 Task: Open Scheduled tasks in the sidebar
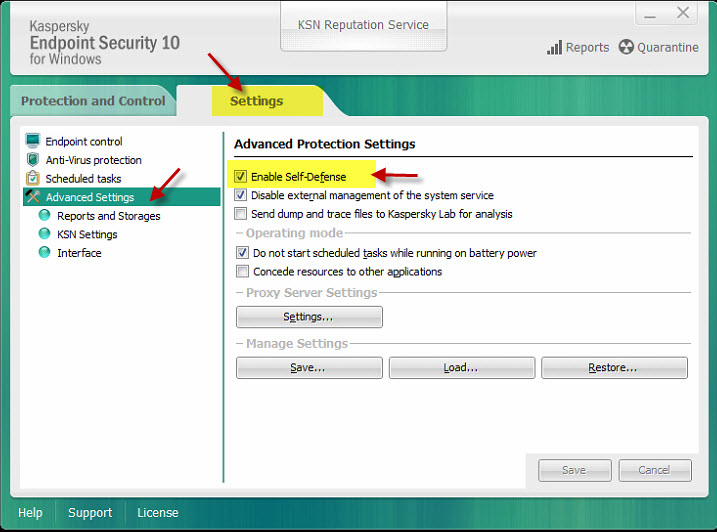coord(83,178)
